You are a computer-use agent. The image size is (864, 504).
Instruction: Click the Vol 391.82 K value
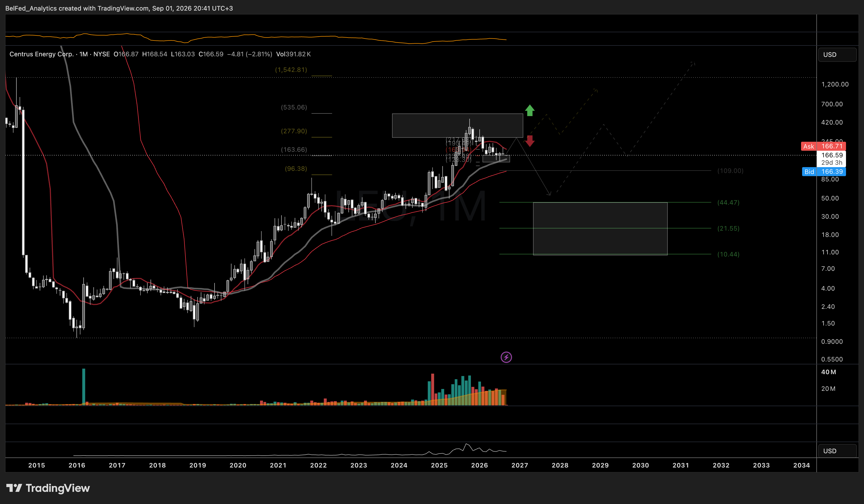pos(293,54)
